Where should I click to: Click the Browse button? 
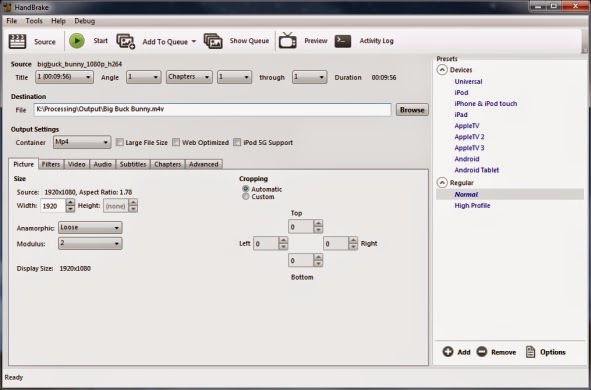[x=412, y=110]
